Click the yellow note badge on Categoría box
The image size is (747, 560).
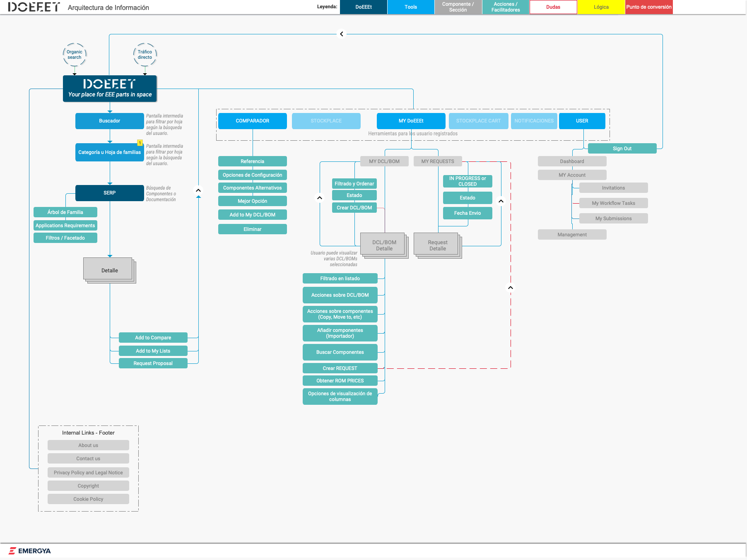point(140,143)
